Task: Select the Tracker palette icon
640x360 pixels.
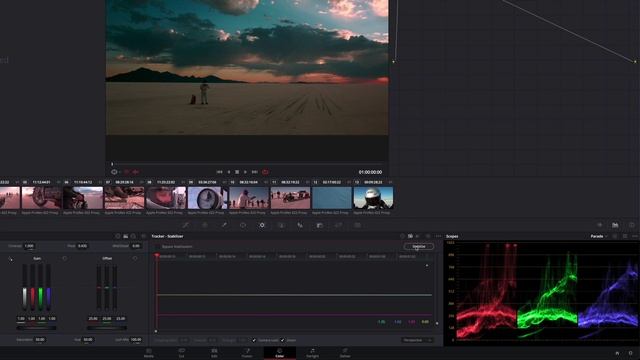Action: pyautogui.click(x=262, y=225)
